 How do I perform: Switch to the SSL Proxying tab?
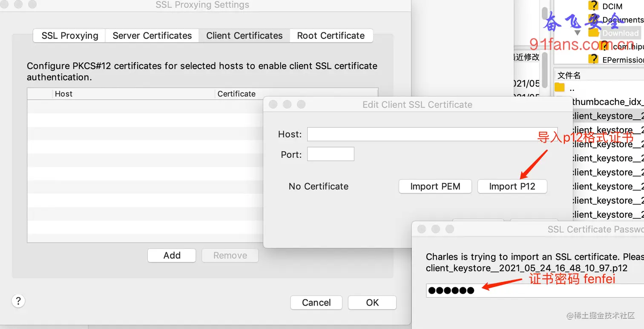tap(70, 36)
